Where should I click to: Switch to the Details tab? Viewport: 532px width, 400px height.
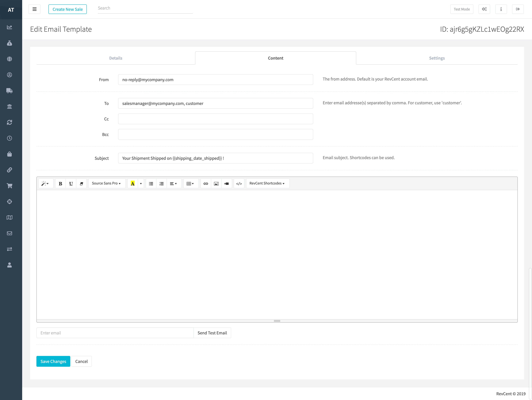tap(116, 58)
